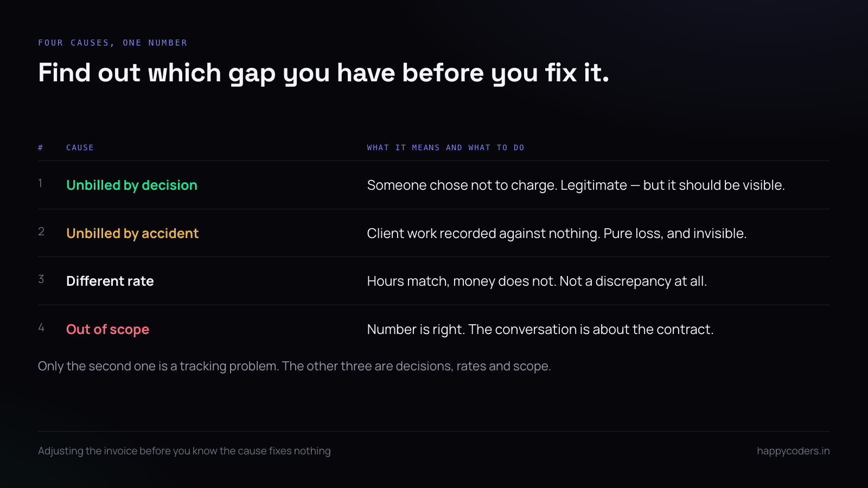Select the 'Unbilled by accident' cause text
868x488 pixels.
[x=132, y=234]
